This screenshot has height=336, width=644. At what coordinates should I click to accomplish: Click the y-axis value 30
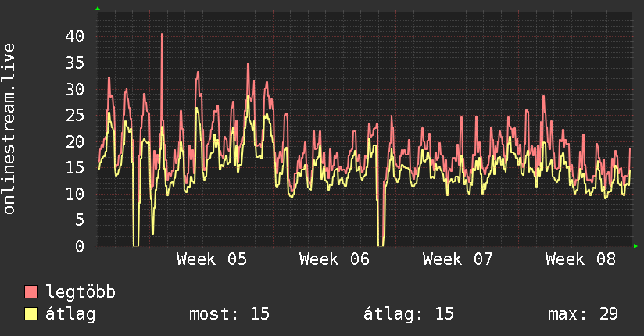coord(75,89)
